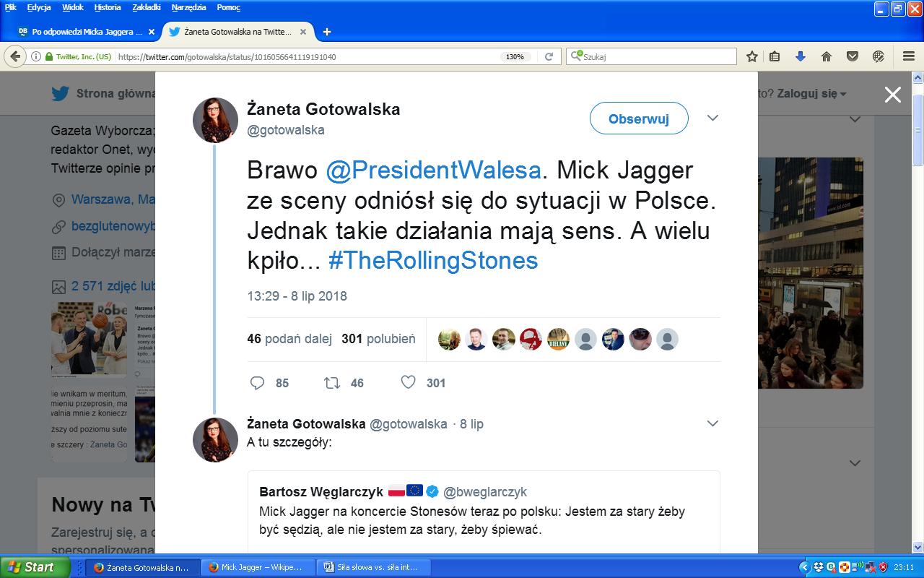
Task: Switch to the 'Po odpowiedzi Micka Jaggera' tab
Action: coord(87,32)
